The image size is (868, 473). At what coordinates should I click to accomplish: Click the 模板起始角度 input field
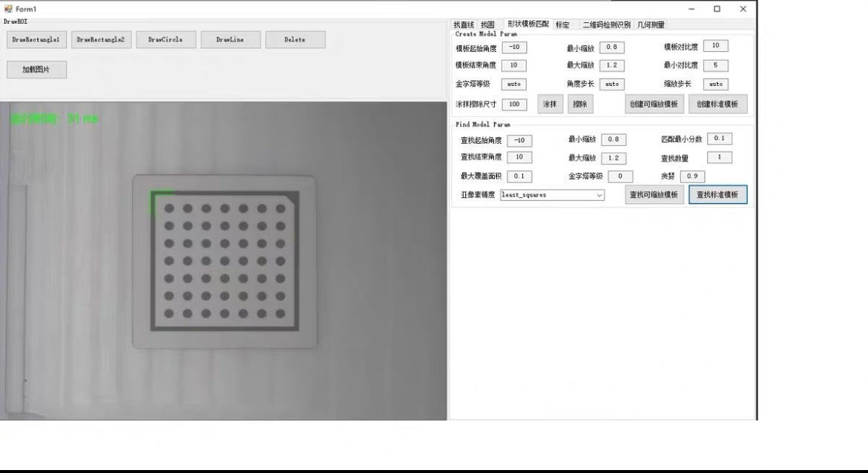(514, 47)
